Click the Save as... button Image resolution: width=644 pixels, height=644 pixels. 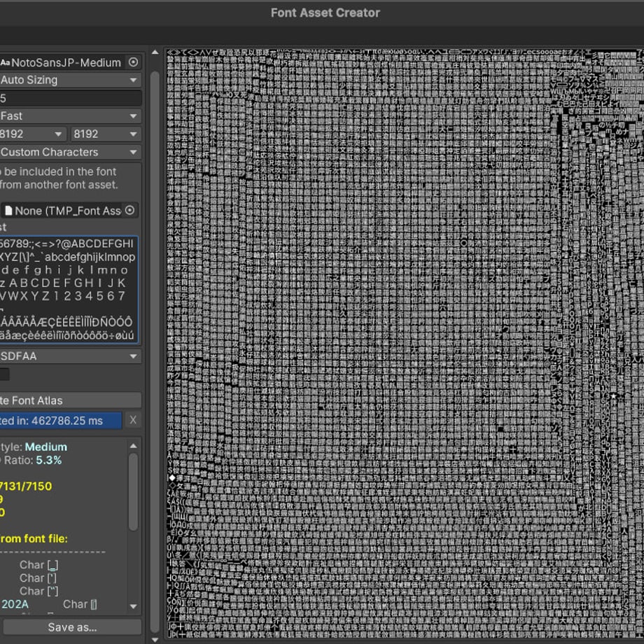click(72, 627)
